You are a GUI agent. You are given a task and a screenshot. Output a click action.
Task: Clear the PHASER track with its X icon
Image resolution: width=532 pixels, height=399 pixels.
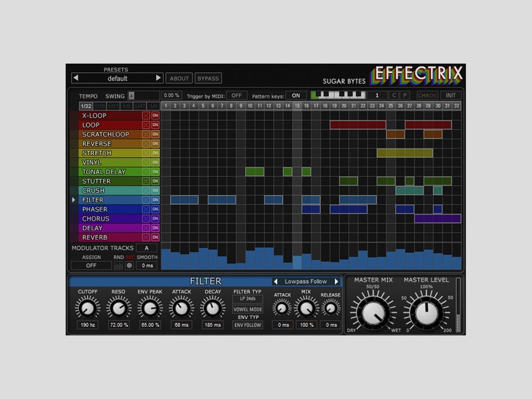point(146,209)
